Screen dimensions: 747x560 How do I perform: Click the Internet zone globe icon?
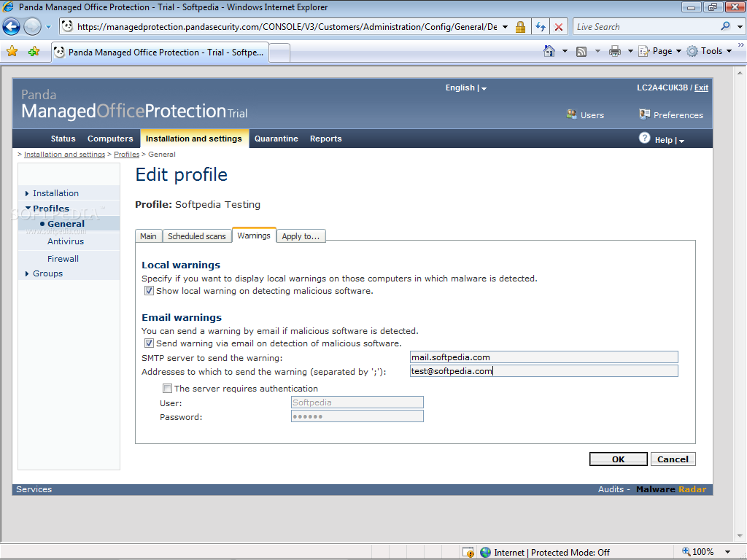point(485,553)
